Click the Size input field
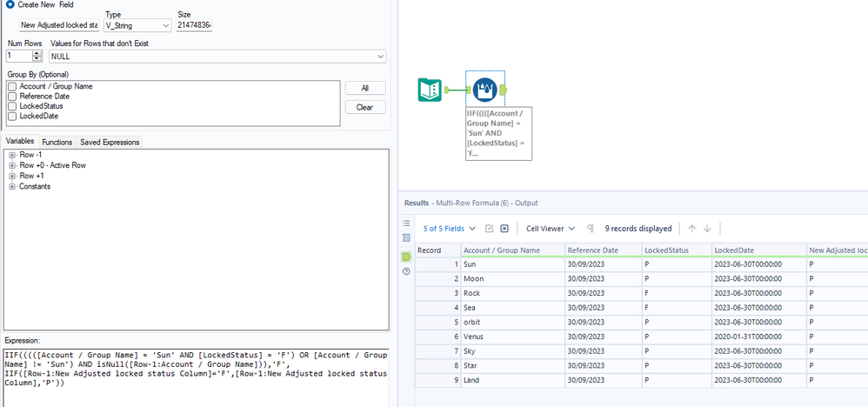Viewport: 868px width, 407px height. coord(194,25)
